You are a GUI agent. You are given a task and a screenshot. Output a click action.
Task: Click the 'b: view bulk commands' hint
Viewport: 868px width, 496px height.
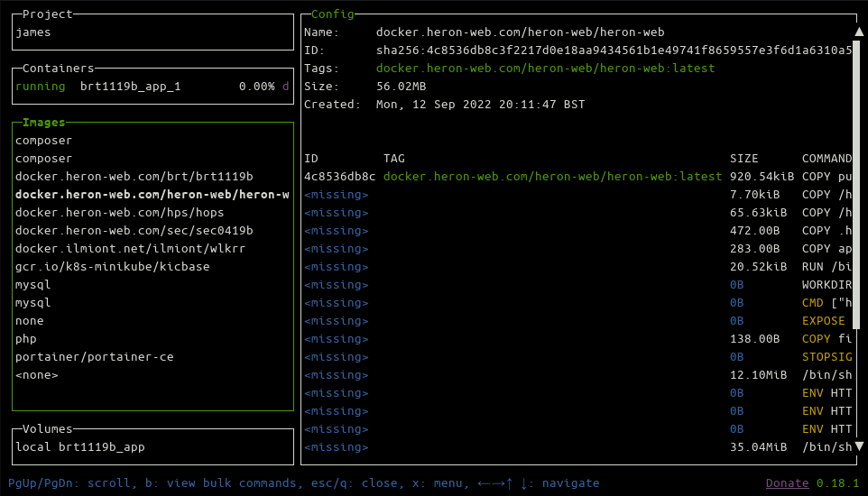point(220,483)
